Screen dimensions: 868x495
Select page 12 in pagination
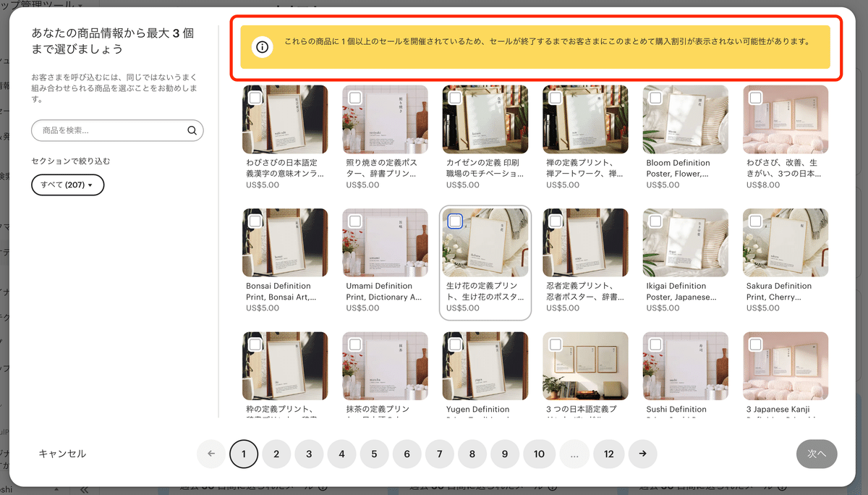[609, 454]
